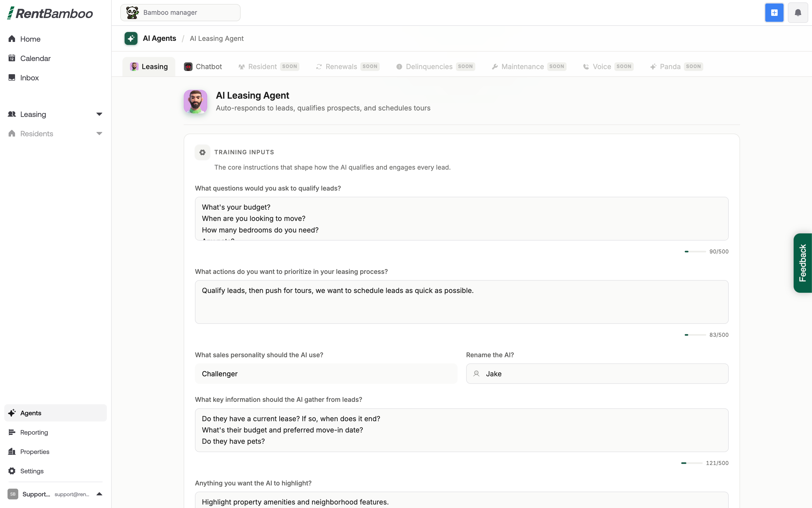Click the AI Leasing Agent avatar image
Image resolution: width=812 pixels, height=508 pixels.
tap(195, 102)
